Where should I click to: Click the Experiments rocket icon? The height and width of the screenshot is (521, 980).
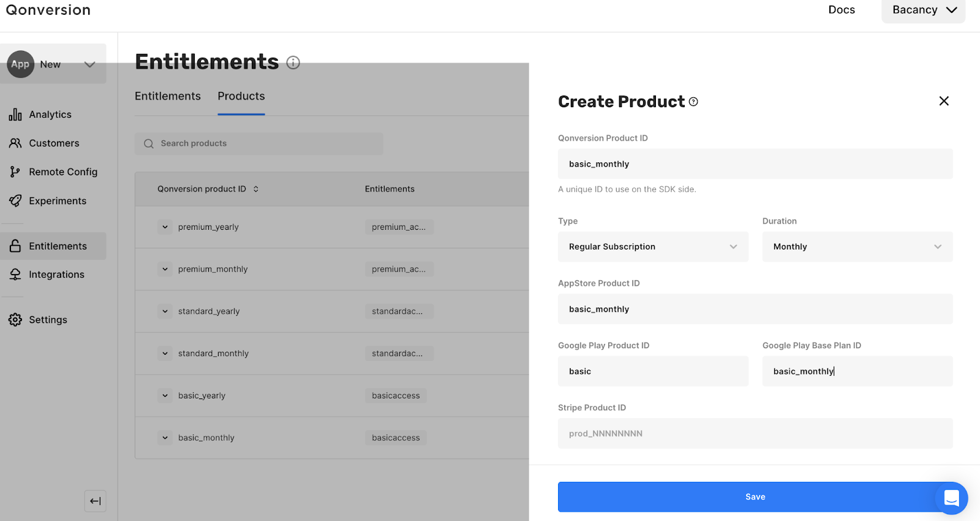(15, 200)
